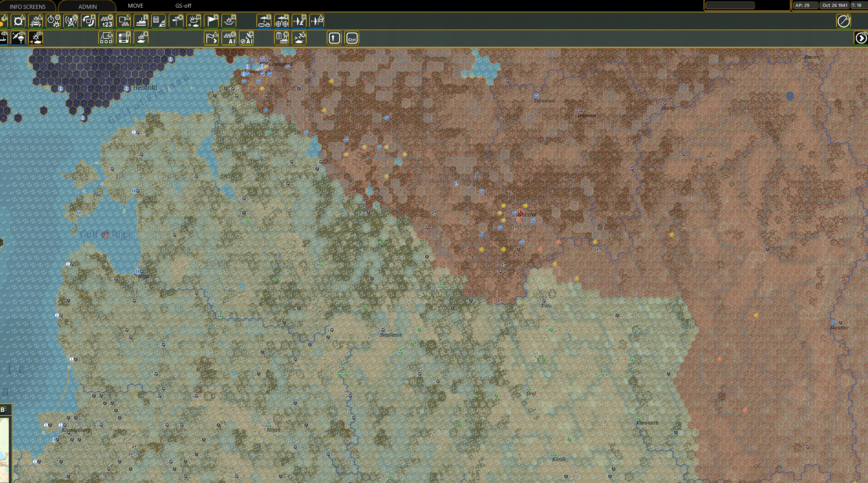The width and height of the screenshot is (868, 483).
Task: Click the Ivanovo city label
Action: tap(587, 115)
